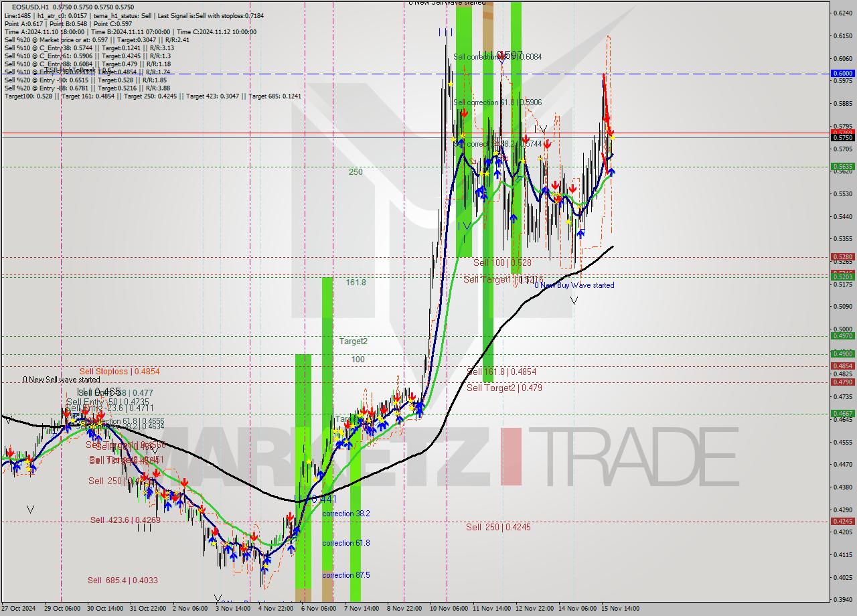857x616 pixels.
Task: Select the '4 Nov 22:00' time label
Action: (277, 609)
